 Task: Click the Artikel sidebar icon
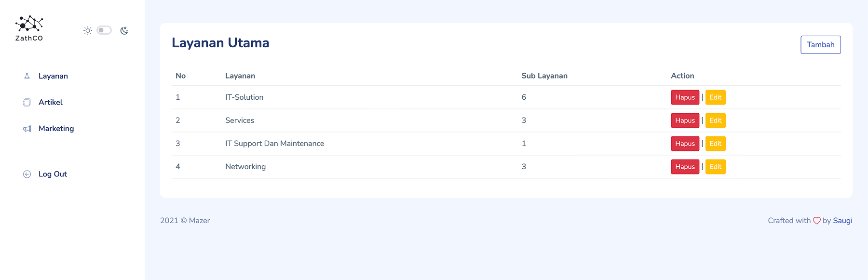27,102
